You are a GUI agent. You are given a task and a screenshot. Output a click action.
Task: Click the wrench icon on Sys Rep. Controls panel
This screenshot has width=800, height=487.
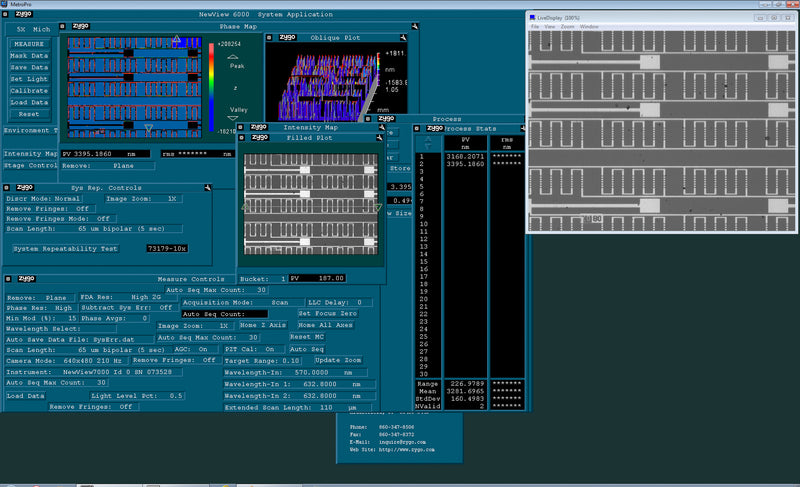(x=206, y=187)
